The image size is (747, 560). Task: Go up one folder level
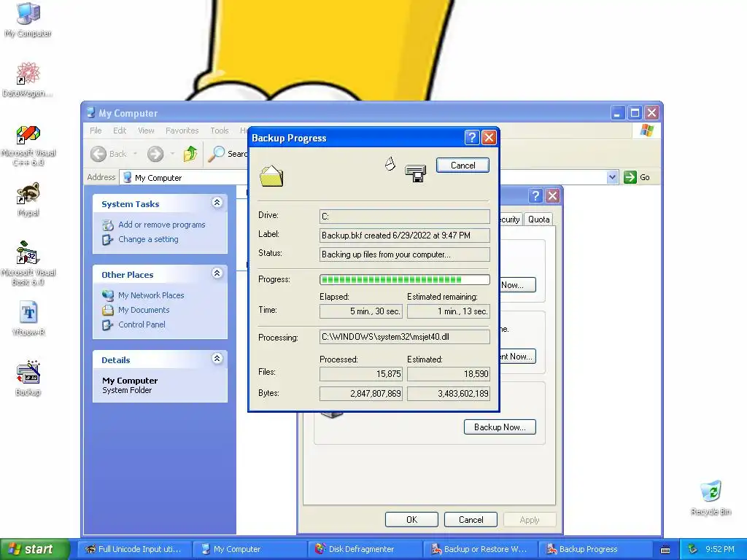point(190,153)
